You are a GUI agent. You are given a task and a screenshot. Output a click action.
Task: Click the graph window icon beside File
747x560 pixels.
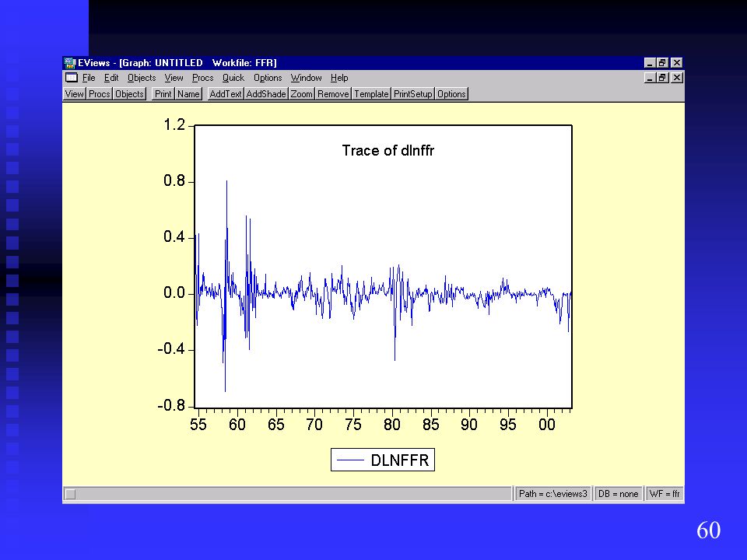pyautogui.click(x=72, y=78)
